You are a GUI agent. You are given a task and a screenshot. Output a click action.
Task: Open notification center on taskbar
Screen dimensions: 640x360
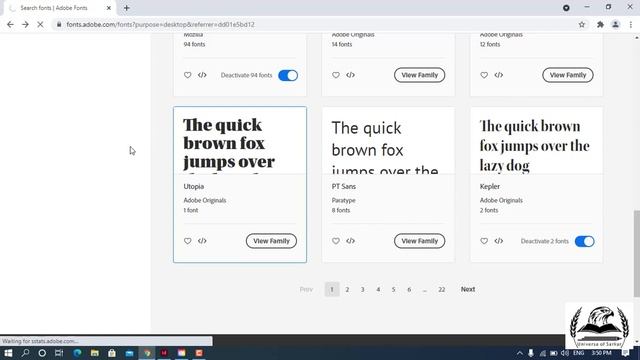coord(625,353)
